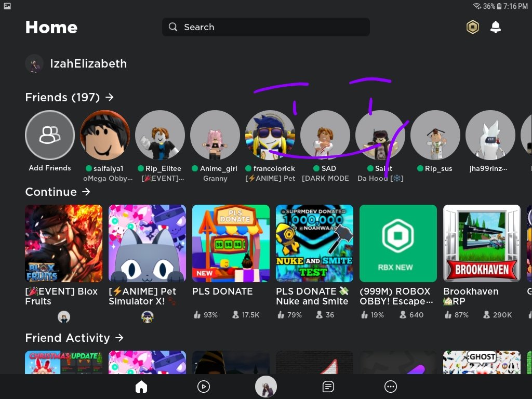The image size is (532, 399).
Task: Open Nuke and Smite Test thumbnail
Action: [x=314, y=243]
